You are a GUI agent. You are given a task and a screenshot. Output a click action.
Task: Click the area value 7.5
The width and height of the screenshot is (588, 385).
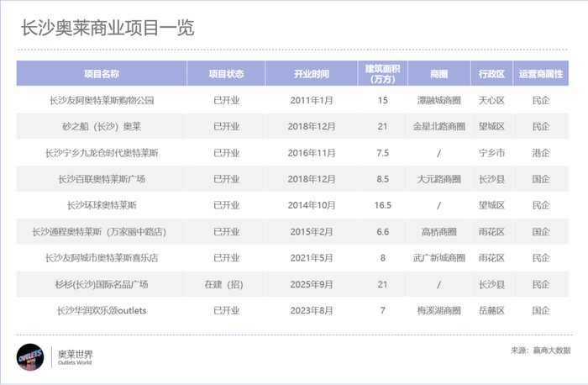382,153
